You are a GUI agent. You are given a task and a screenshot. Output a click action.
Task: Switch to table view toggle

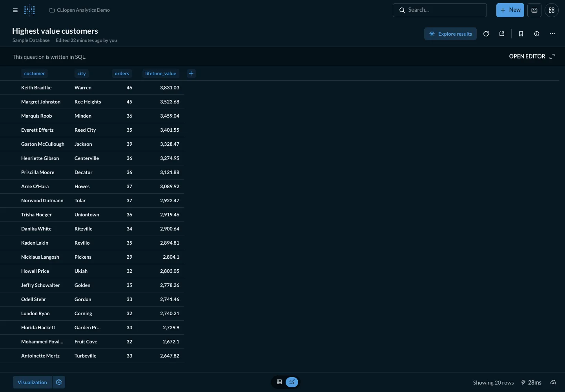(279, 382)
